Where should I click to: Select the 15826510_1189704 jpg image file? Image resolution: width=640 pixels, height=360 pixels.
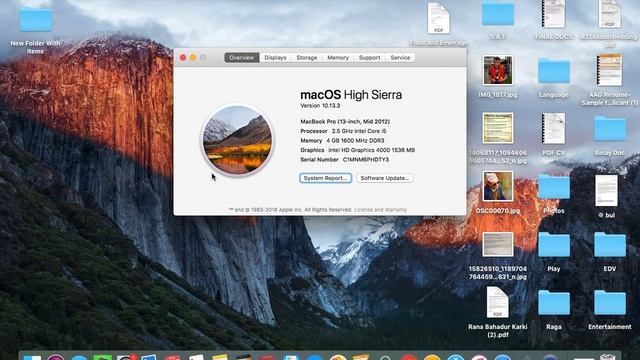coord(498,244)
